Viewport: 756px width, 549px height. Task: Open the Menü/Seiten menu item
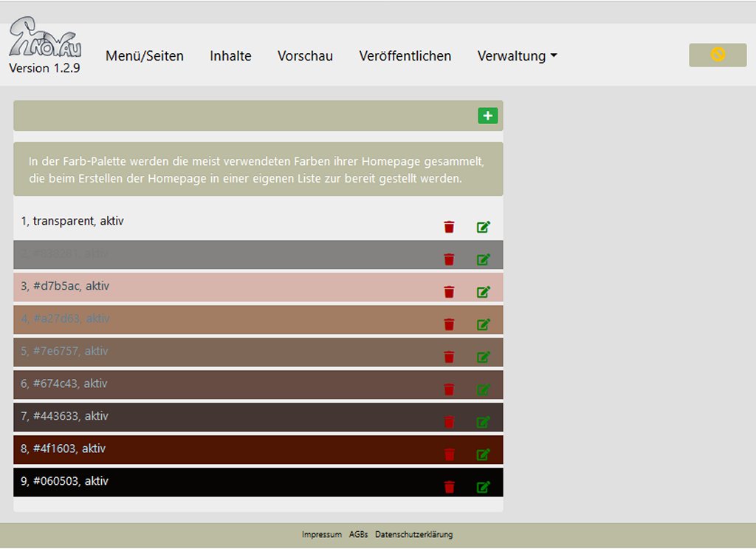coord(145,56)
